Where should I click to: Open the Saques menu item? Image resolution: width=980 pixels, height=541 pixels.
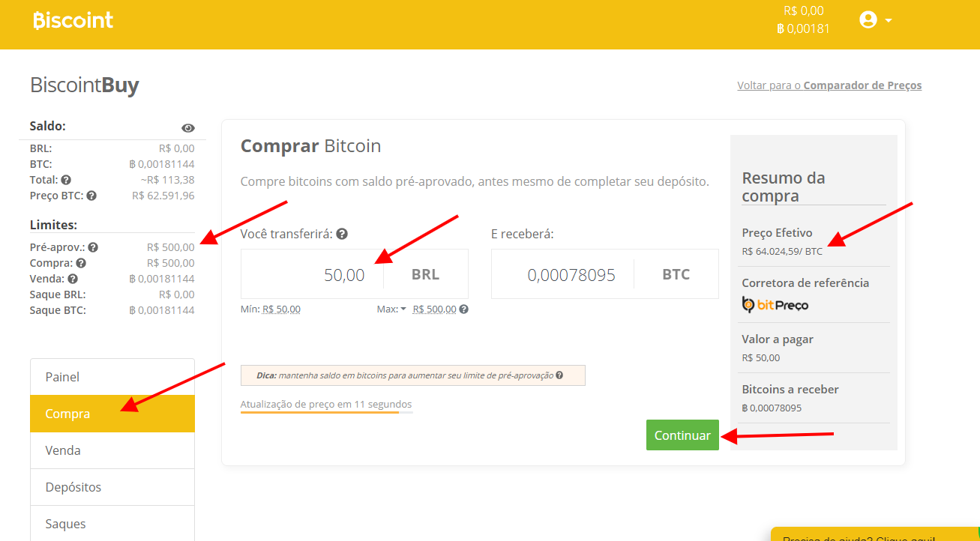tap(112, 523)
